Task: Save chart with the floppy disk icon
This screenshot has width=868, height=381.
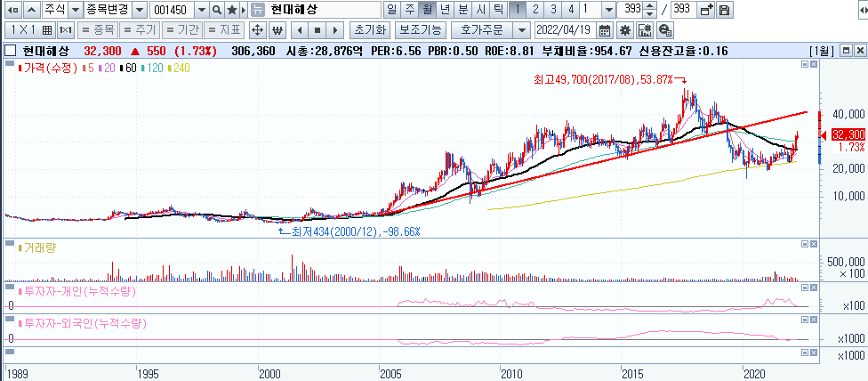Action: tap(724, 10)
